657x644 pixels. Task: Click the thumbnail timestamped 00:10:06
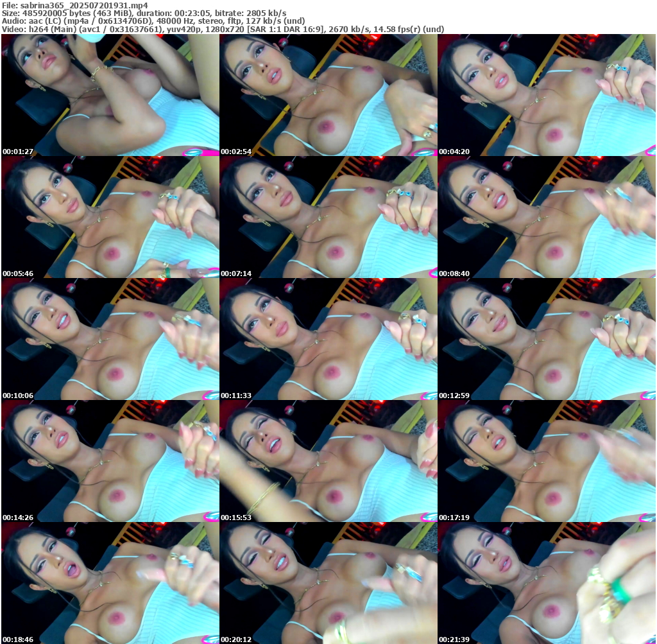pos(110,339)
